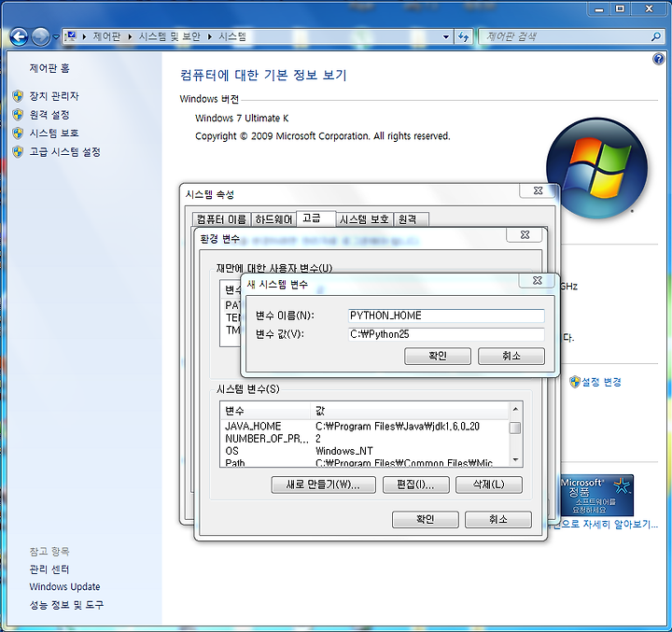Open the help question mark icon
The width and height of the screenshot is (672, 632).
pos(658,59)
